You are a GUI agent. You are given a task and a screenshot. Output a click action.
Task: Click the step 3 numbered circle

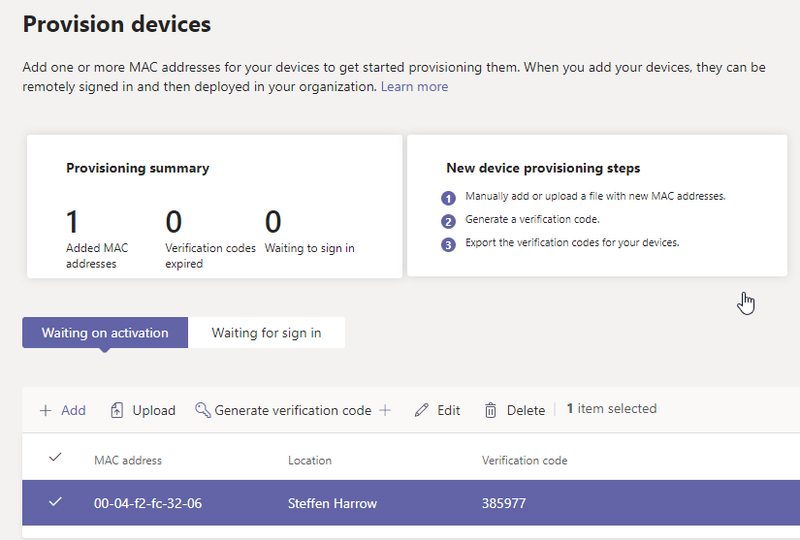coord(448,244)
